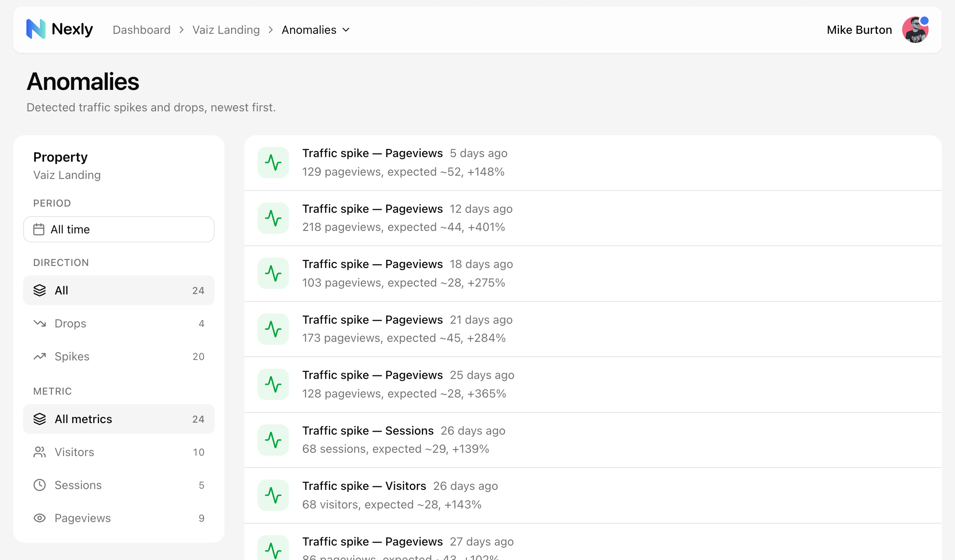955x560 pixels.
Task: Open Mike Burton's profile avatar
Action: click(x=915, y=30)
